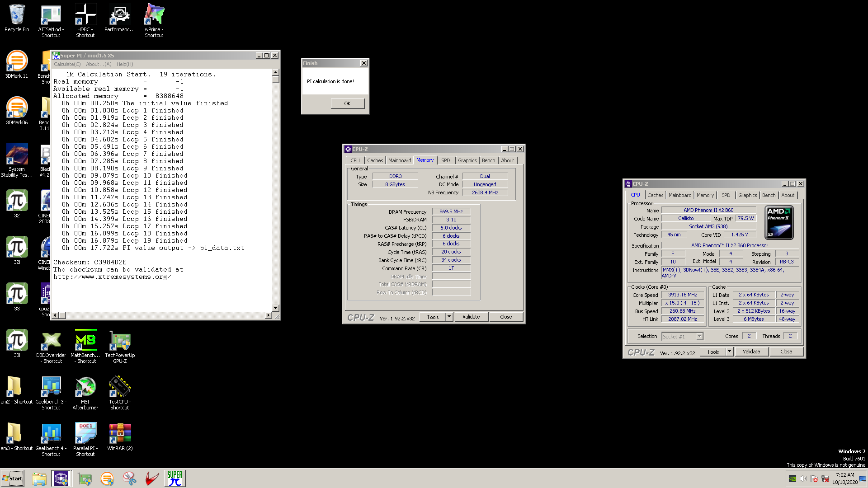Open About...(A) menu in Super PI

(99, 64)
